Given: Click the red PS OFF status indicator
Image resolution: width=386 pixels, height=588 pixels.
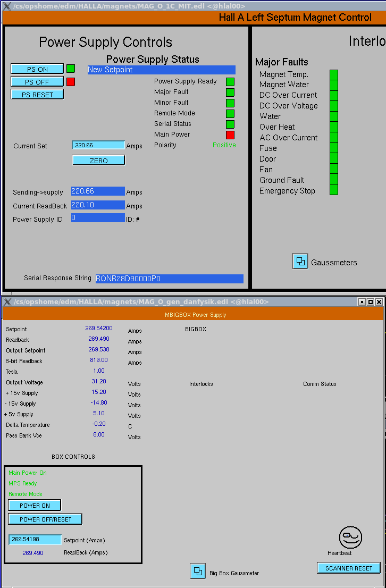Looking at the screenshot, I should [71, 82].
